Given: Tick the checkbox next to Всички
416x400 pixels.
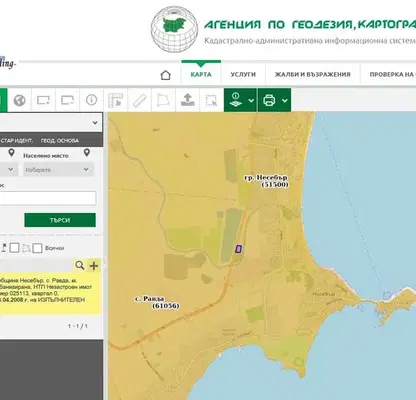Looking at the screenshot, I should click(37, 248).
